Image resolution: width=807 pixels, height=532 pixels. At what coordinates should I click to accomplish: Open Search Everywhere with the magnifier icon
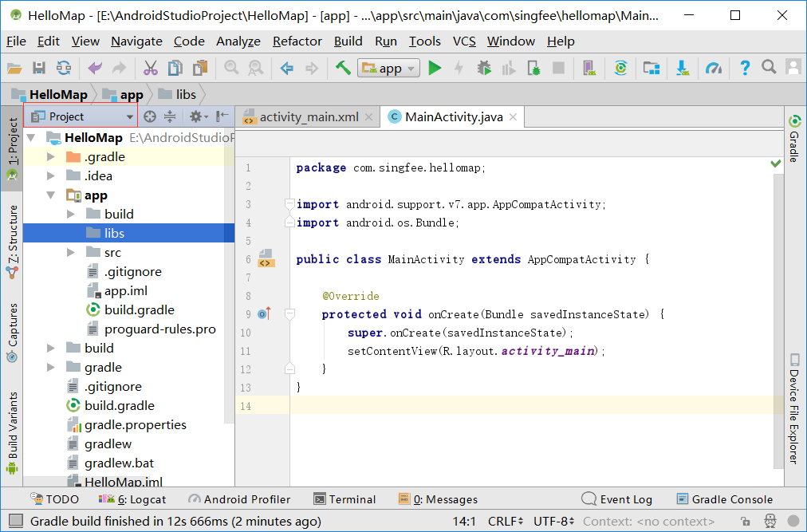coord(767,68)
